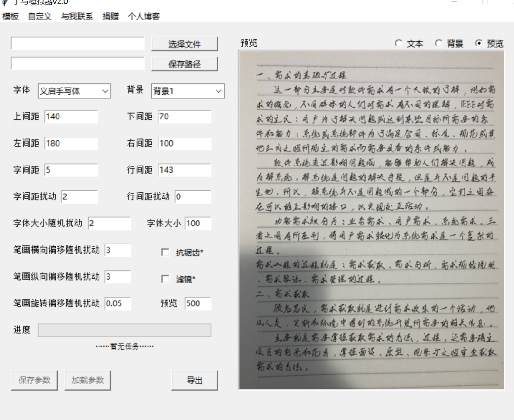Screen dimensions: 514x420
Task: Open the 与我联系 menu
Action: coord(77,16)
